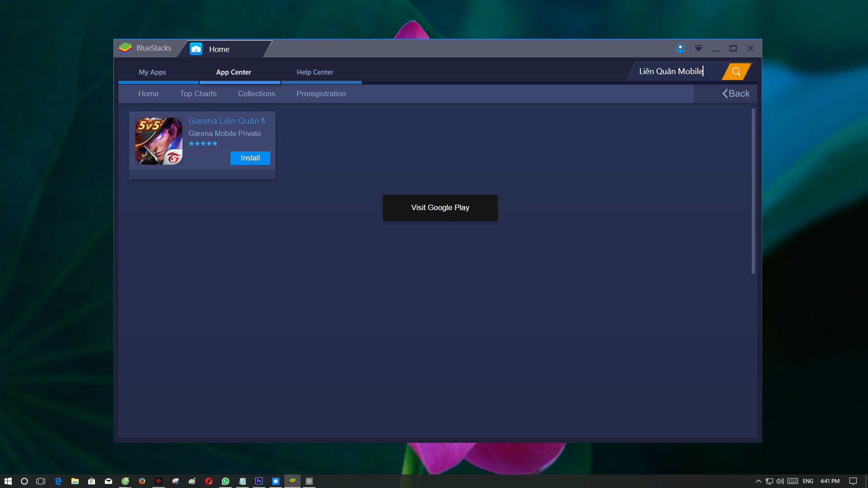
Task: Open the Help Center tab
Action: [x=315, y=72]
